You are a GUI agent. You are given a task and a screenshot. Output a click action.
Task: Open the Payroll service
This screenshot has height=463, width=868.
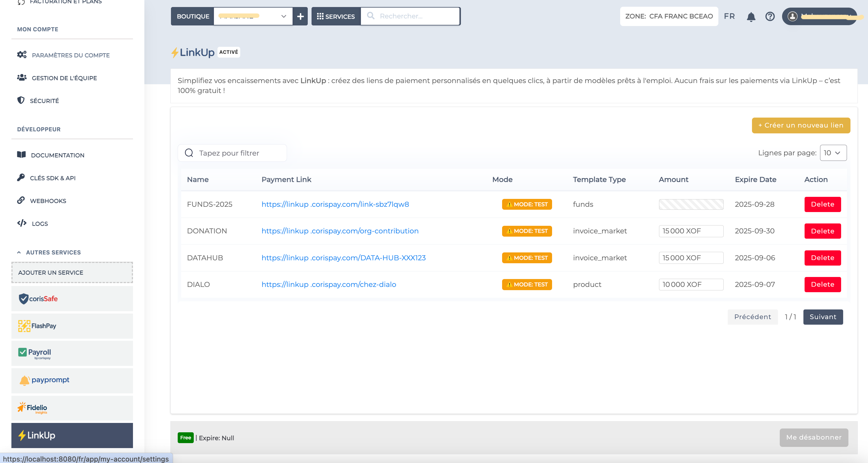pyautogui.click(x=72, y=353)
